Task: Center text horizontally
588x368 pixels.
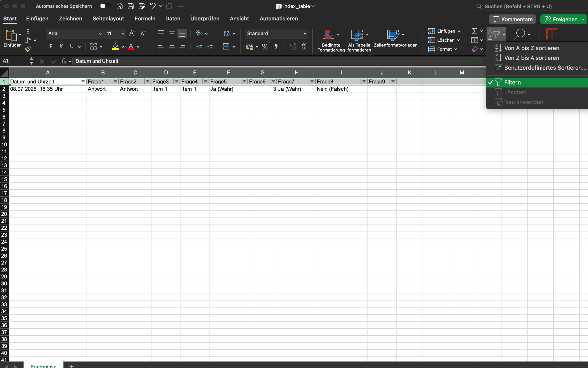Action: 172,46
